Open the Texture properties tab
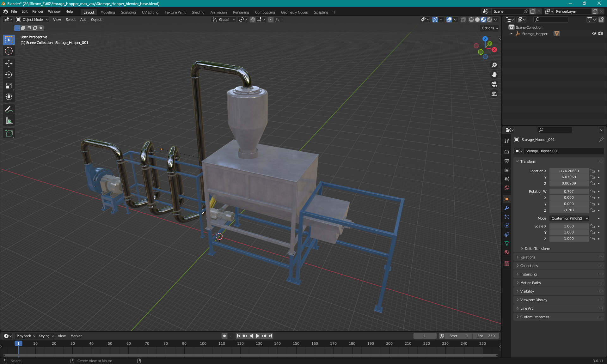The width and height of the screenshot is (607, 364). coord(507,264)
